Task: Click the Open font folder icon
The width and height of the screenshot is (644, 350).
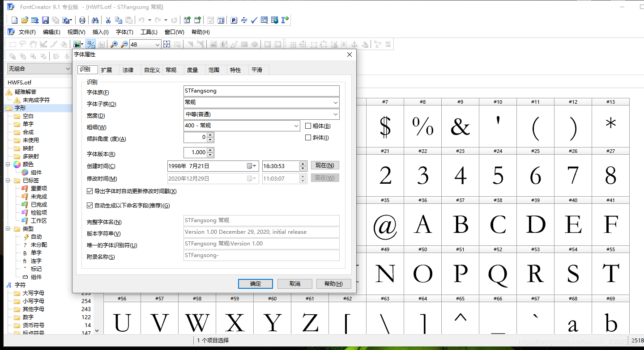Action: (x=25, y=20)
